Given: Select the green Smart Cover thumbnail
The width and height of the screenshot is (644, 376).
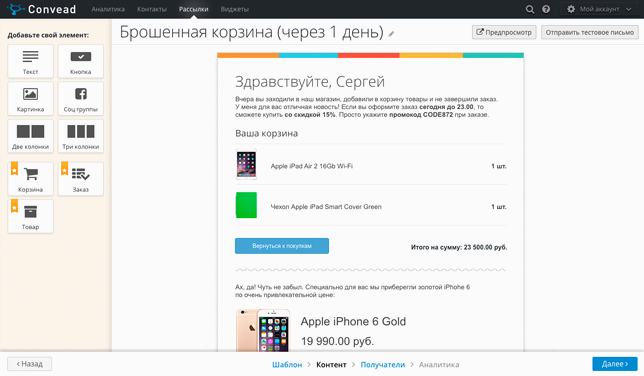Looking at the screenshot, I should pyautogui.click(x=246, y=205).
